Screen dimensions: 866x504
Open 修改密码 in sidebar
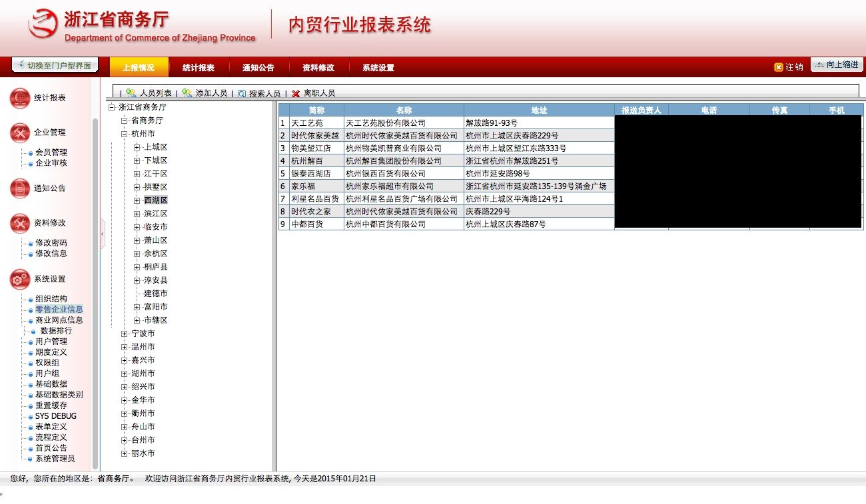(x=51, y=243)
